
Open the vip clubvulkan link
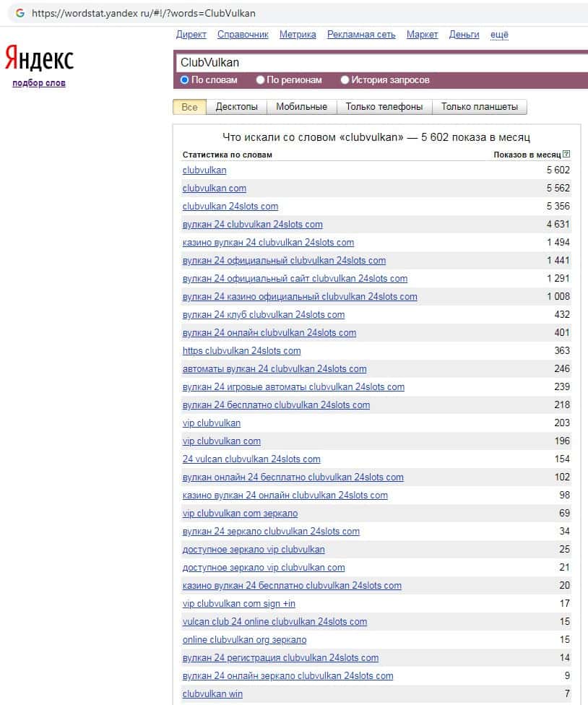pyautogui.click(x=211, y=423)
